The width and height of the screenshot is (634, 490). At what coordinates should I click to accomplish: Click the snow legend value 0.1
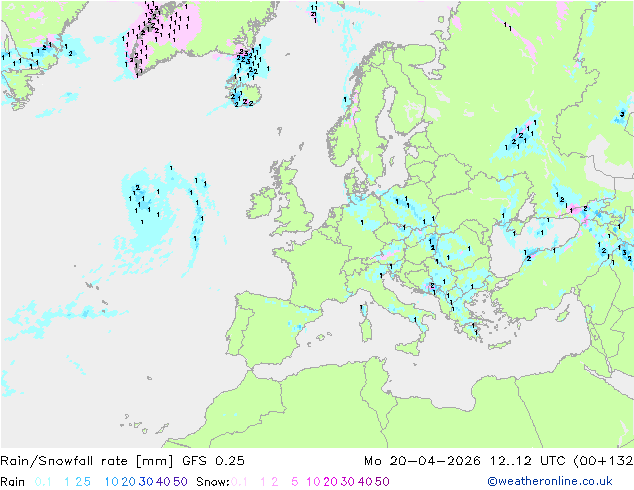click(239, 482)
